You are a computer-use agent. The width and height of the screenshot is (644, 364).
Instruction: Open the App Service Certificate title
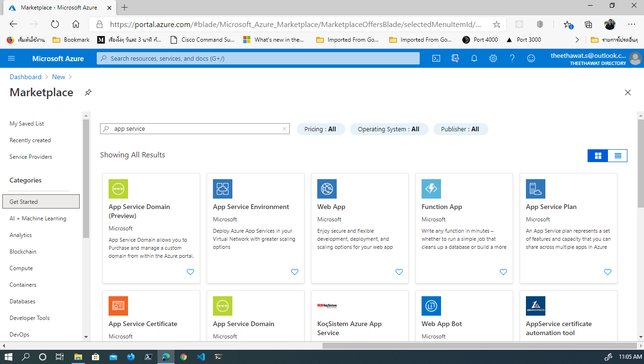click(143, 324)
